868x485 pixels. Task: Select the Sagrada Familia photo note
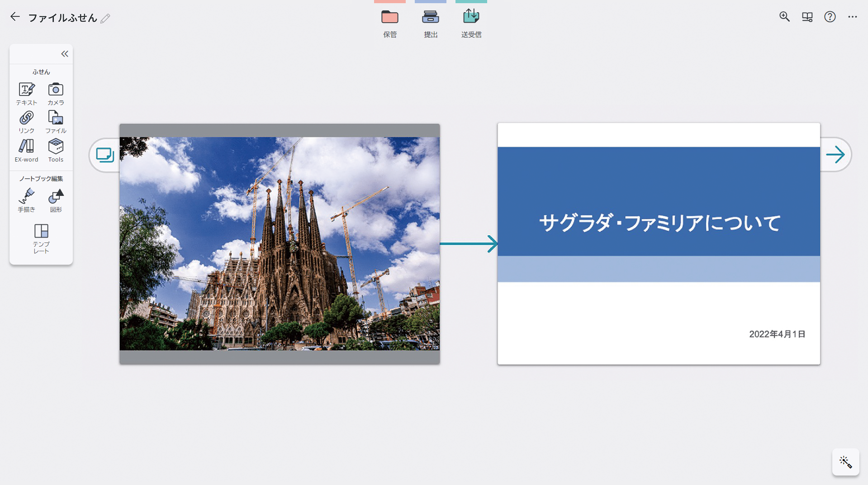click(280, 243)
